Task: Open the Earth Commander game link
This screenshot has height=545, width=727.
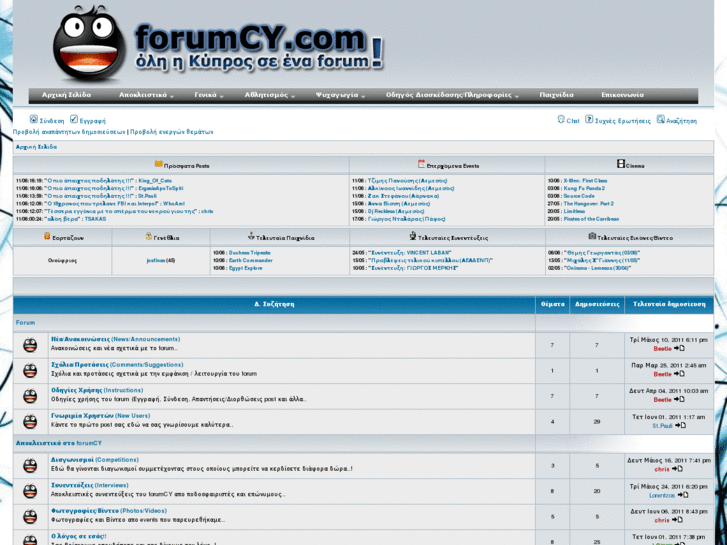Action: (251, 261)
